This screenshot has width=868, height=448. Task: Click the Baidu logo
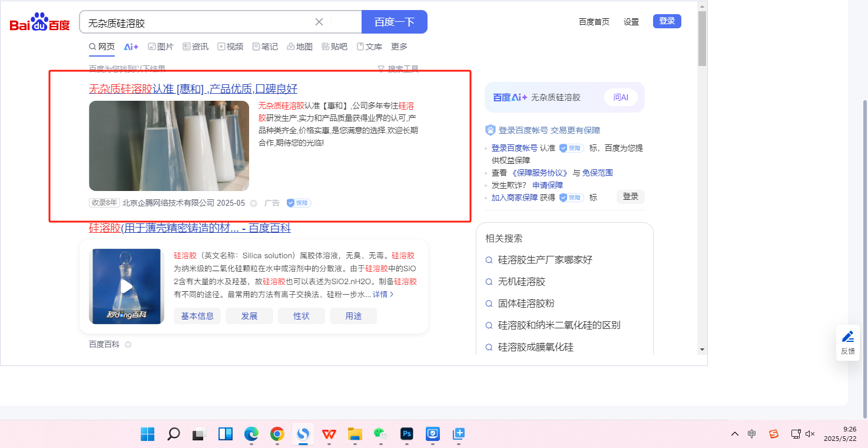[x=39, y=22]
